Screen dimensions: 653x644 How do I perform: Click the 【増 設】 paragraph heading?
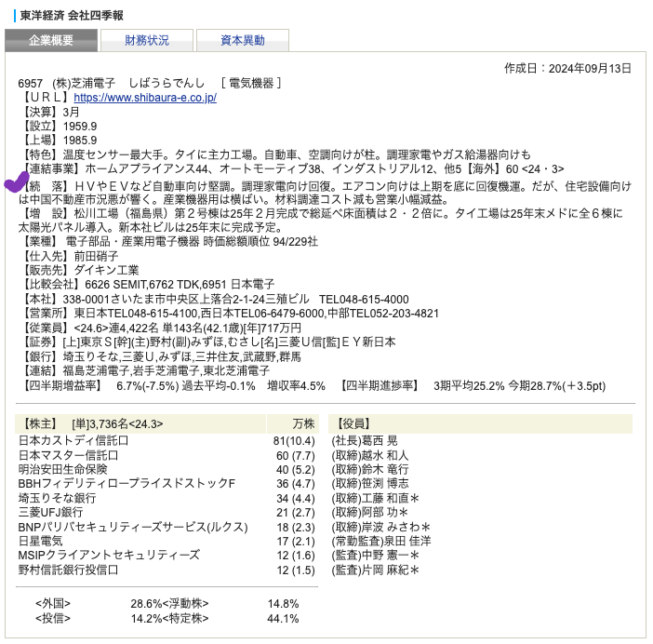click(x=46, y=214)
